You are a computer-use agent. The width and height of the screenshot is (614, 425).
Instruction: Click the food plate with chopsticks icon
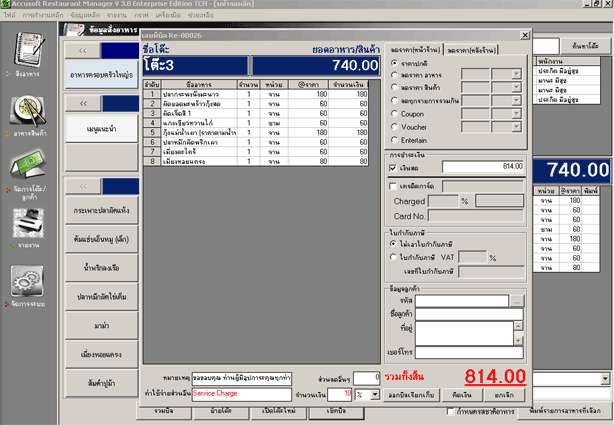(x=27, y=110)
